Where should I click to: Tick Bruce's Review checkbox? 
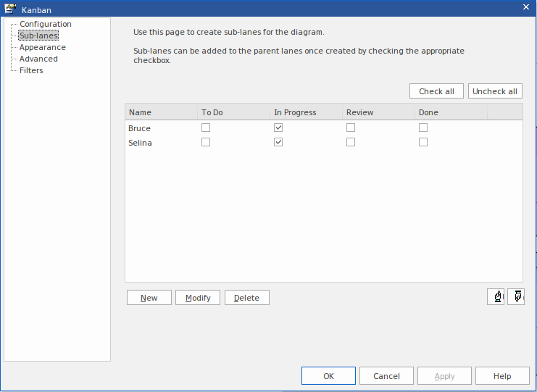coord(351,128)
